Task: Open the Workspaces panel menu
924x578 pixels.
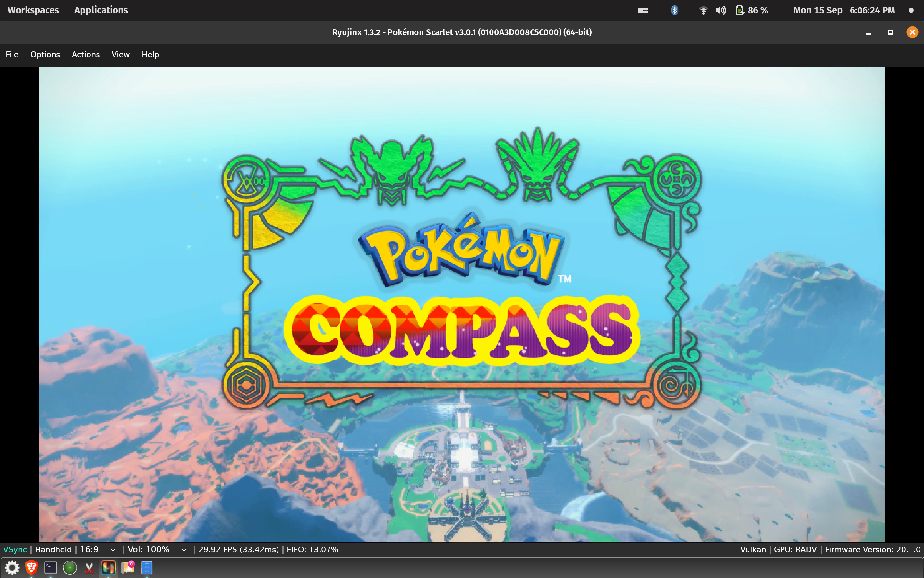Action: [x=33, y=10]
